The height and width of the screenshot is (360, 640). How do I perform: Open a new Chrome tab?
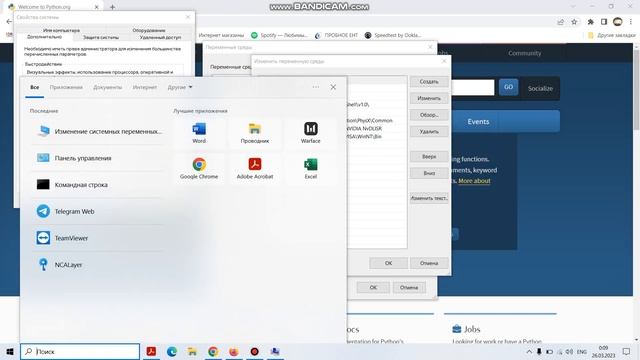point(113,7)
